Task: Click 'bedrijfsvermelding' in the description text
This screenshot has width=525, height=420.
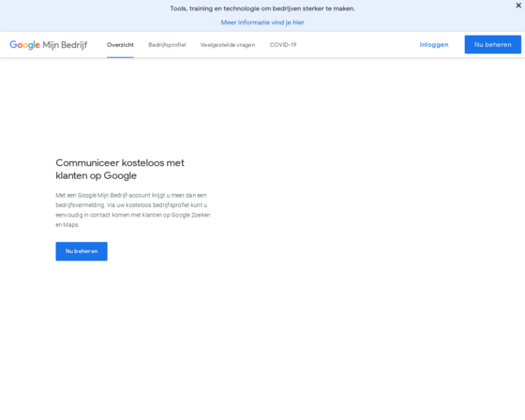Action: (x=80, y=205)
